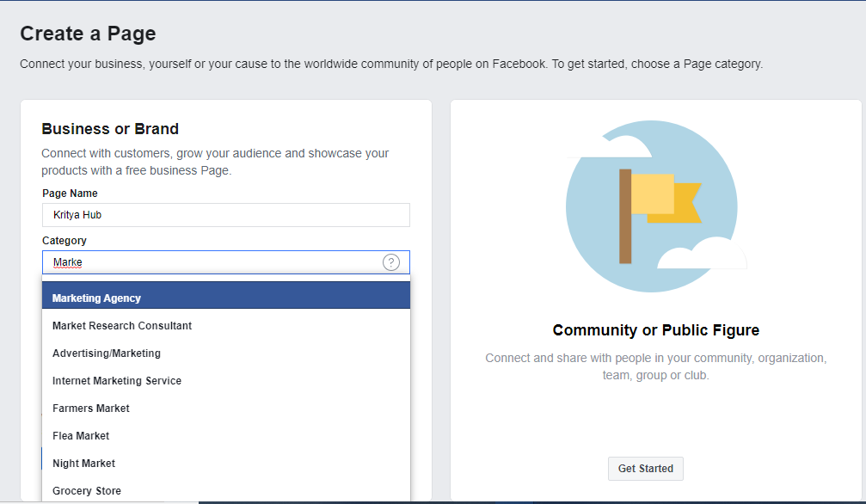This screenshot has width=866, height=504.
Task: Click the Business or Brand heading
Action: coord(110,129)
